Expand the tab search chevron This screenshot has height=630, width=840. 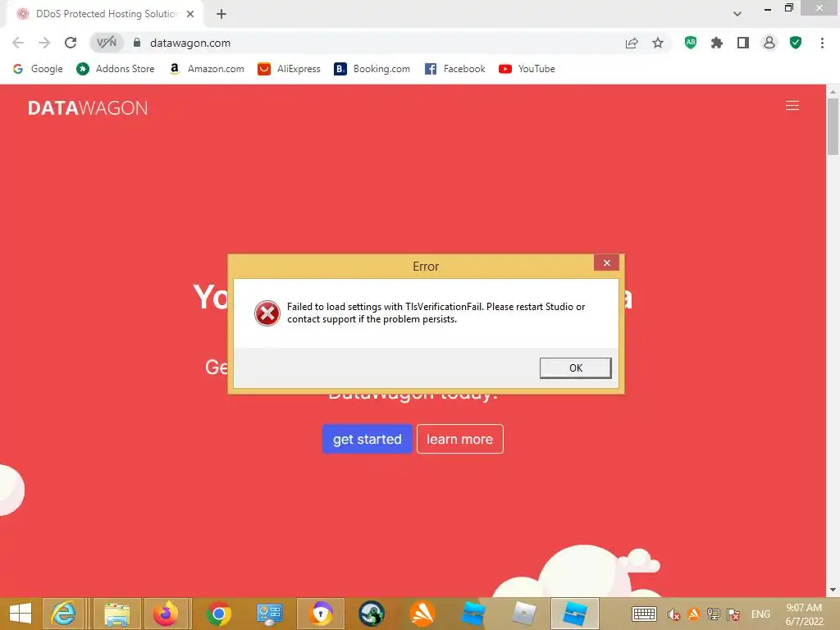pyautogui.click(x=737, y=13)
